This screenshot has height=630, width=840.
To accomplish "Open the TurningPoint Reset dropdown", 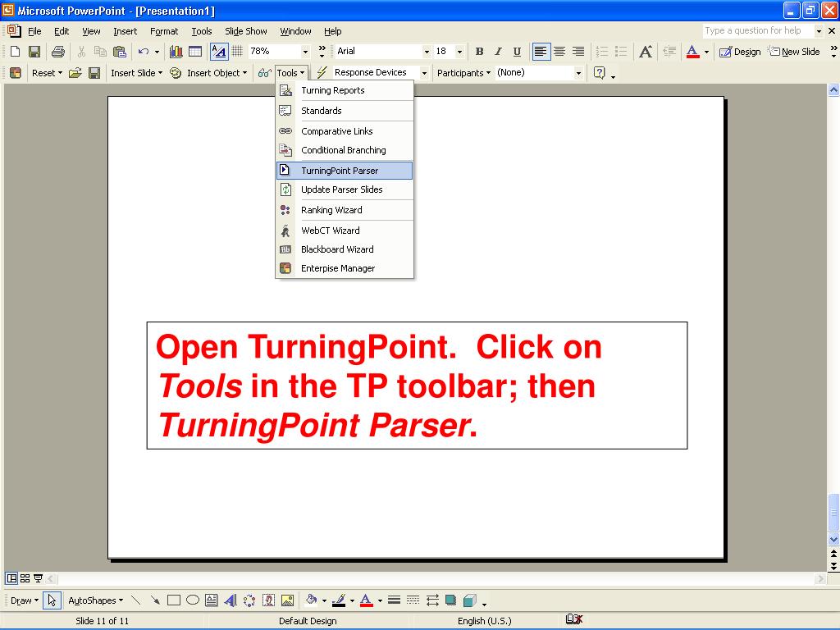I will pyautogui.click(x=47, y=73).
